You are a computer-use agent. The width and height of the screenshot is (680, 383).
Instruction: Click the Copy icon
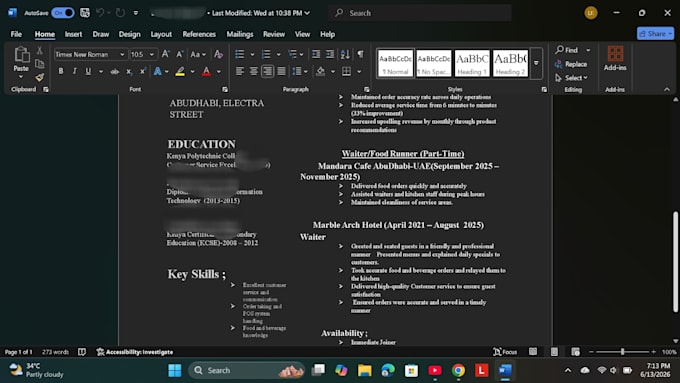coord(39,64)
